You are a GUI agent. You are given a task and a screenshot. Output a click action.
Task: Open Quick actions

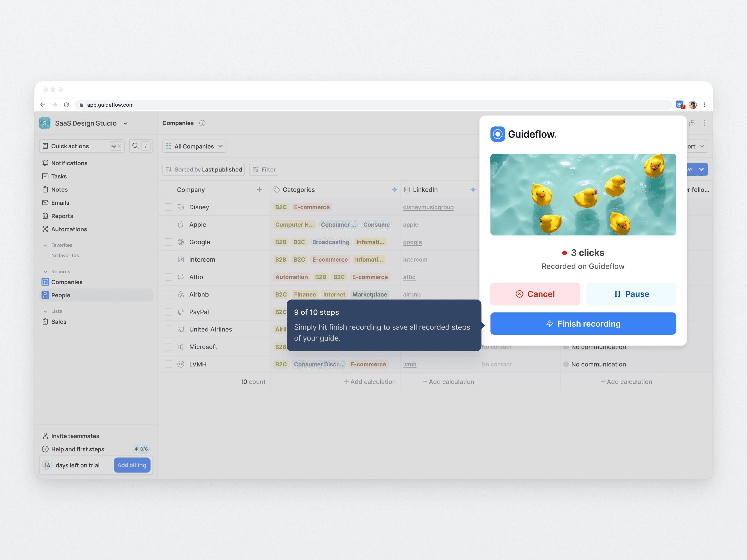tap(82, 146)
